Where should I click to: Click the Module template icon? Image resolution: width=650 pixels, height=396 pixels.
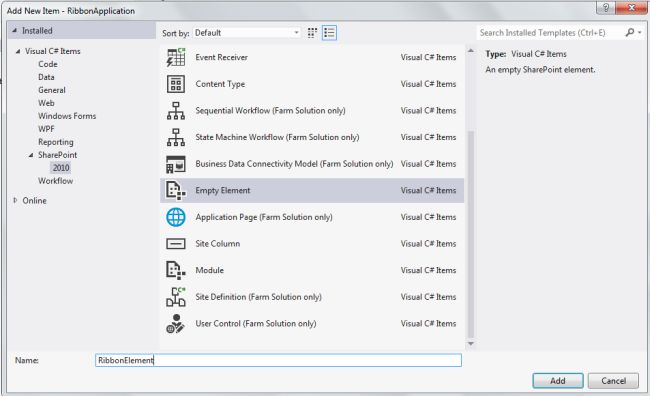click(x=176, y=270)
